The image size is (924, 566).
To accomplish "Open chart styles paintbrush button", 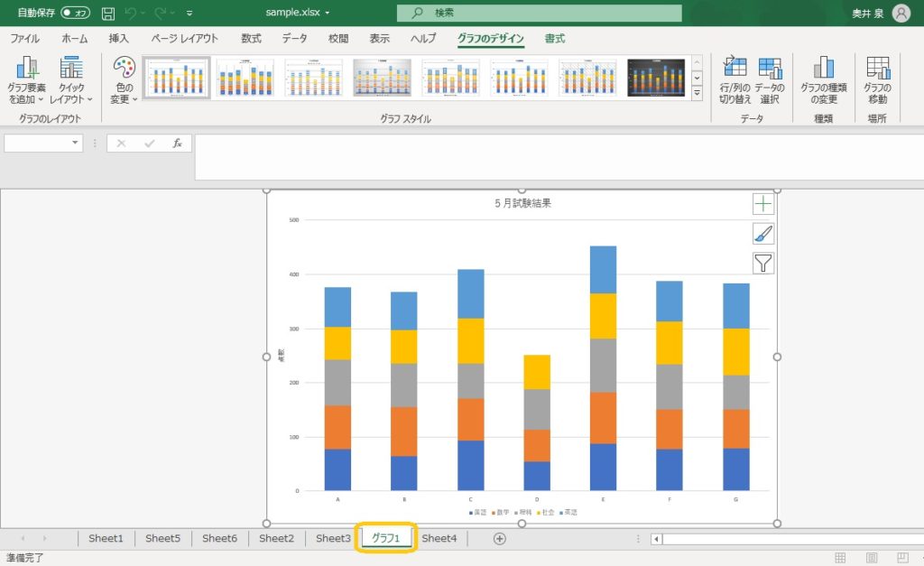I will (x=763, y=234).
